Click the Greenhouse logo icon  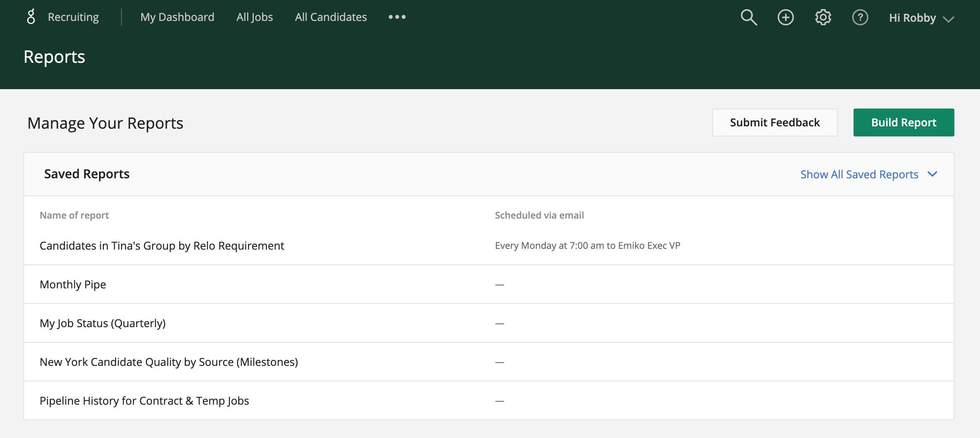[31, 17]
